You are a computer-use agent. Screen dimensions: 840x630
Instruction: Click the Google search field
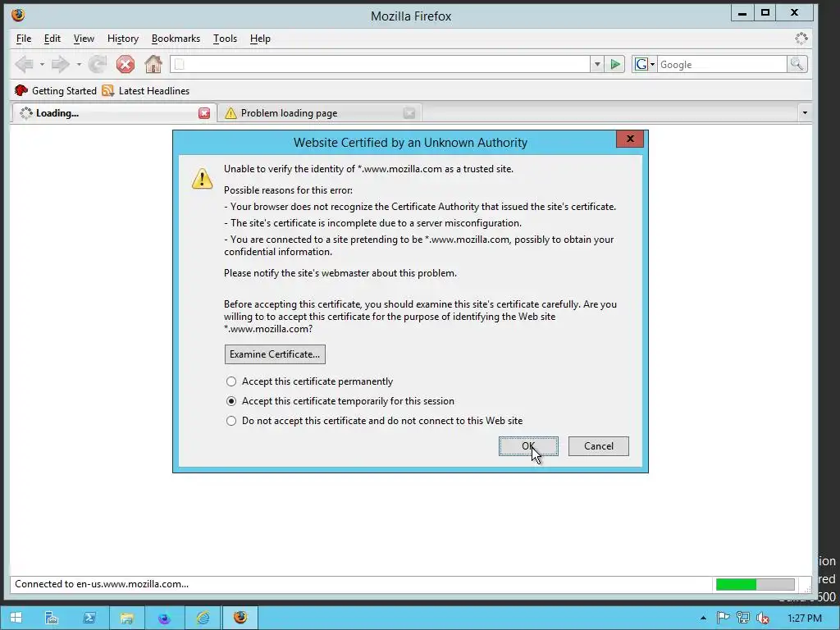[722, 64]
